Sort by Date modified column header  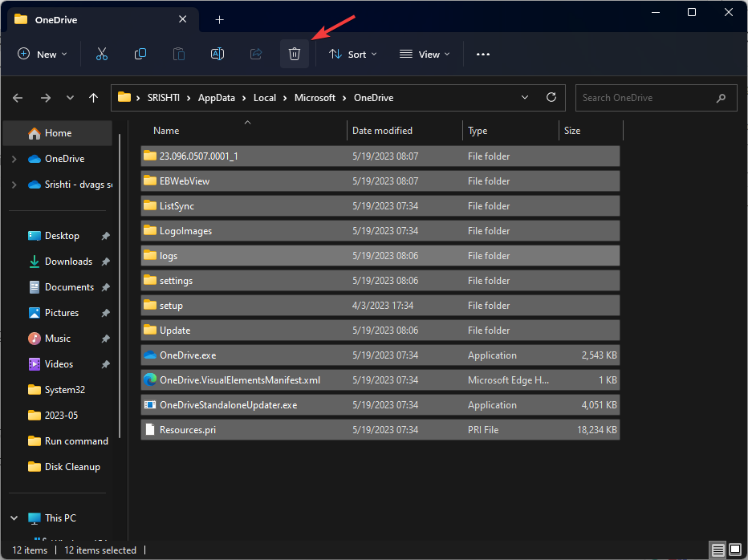point(404,130)
